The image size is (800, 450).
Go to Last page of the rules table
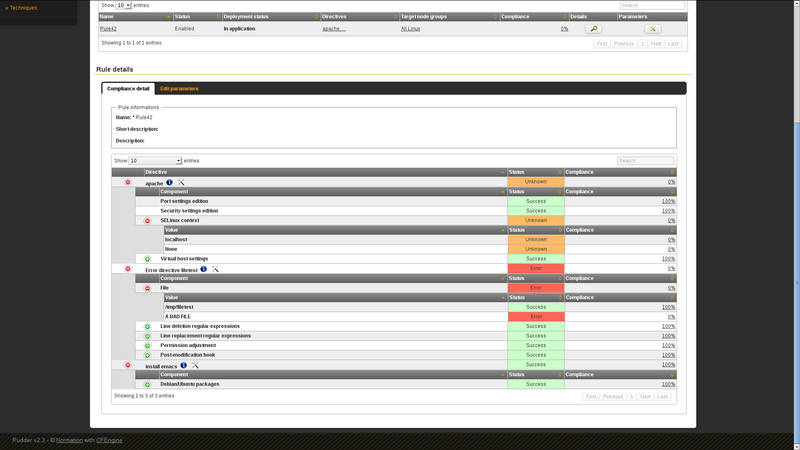(673, 44)
